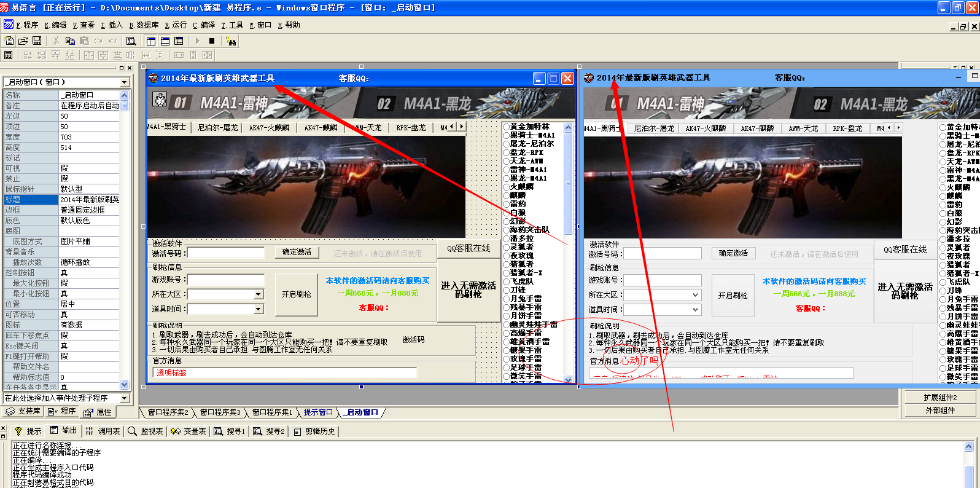This screenshot has height=488, width=980.
Task: Click the property panel vertical scrollbar
Action: click(x=125, y=240)
